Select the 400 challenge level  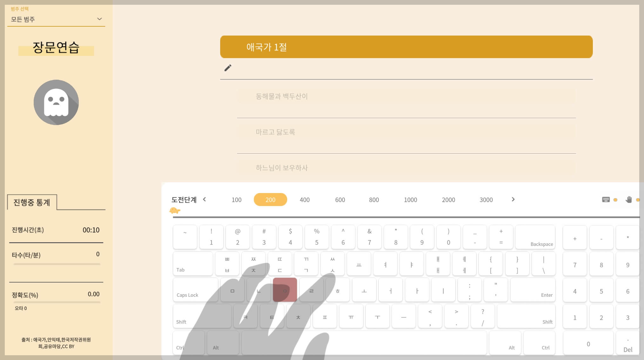(304, 200)
